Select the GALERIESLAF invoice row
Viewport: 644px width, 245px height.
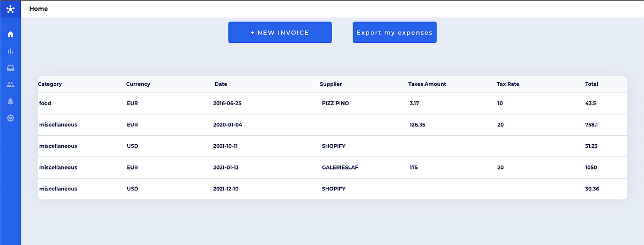coord(332,167)
